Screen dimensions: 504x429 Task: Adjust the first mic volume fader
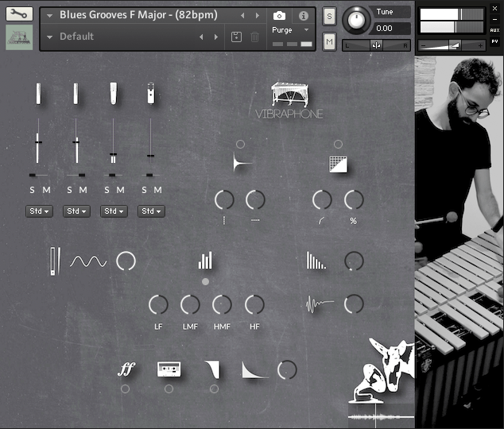coord(38,141)
